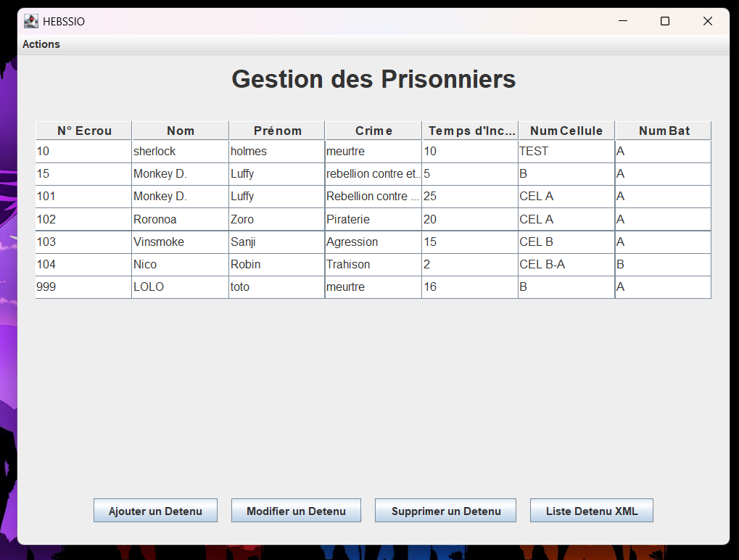Click the Trahison crime cell
739x560 pixels.
point(373,265)
